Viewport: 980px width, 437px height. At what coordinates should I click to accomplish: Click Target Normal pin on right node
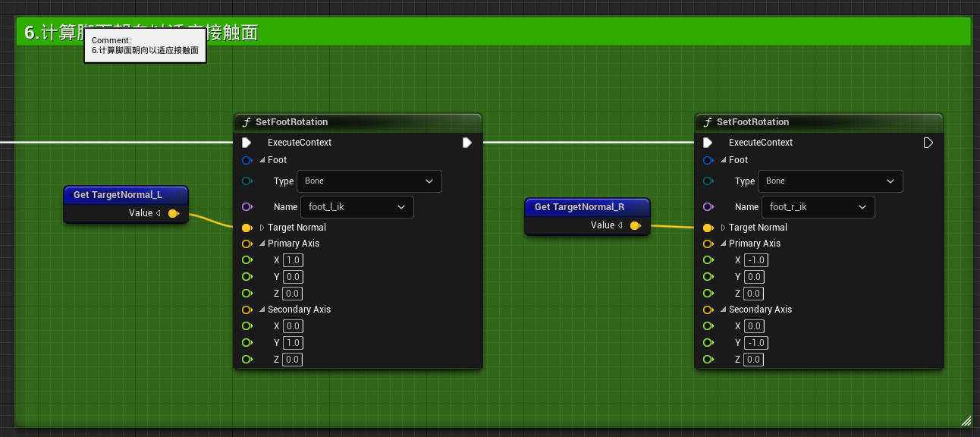708,228
